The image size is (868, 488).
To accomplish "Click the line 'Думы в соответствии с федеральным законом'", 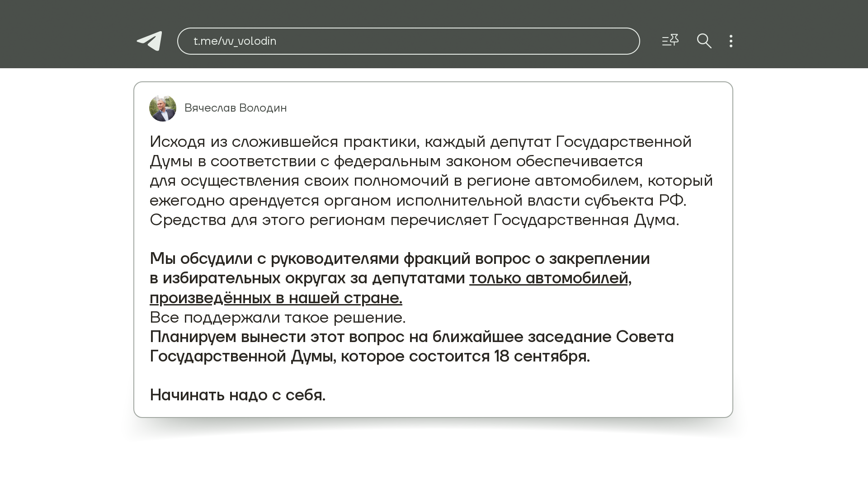I will (396, 161).
